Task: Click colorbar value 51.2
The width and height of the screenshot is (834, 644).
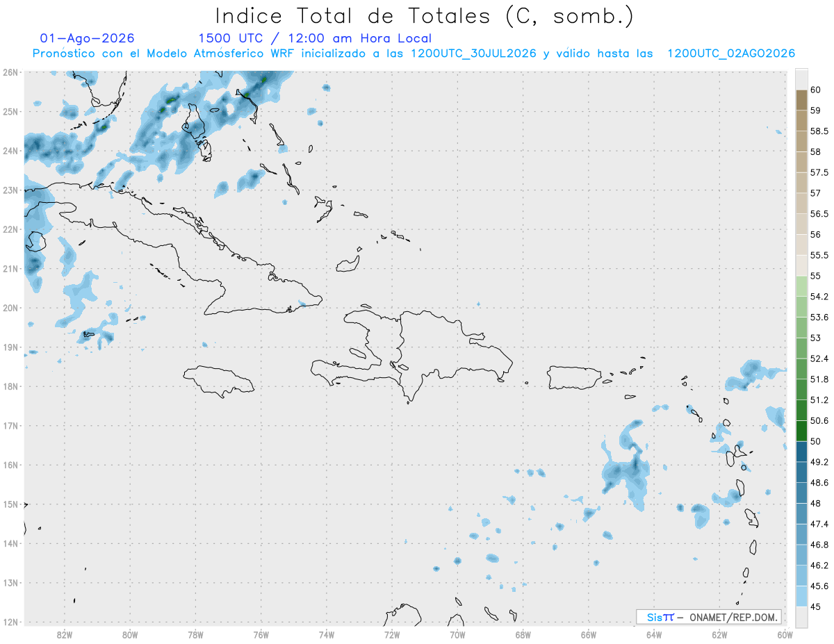Action: point(819,399)
